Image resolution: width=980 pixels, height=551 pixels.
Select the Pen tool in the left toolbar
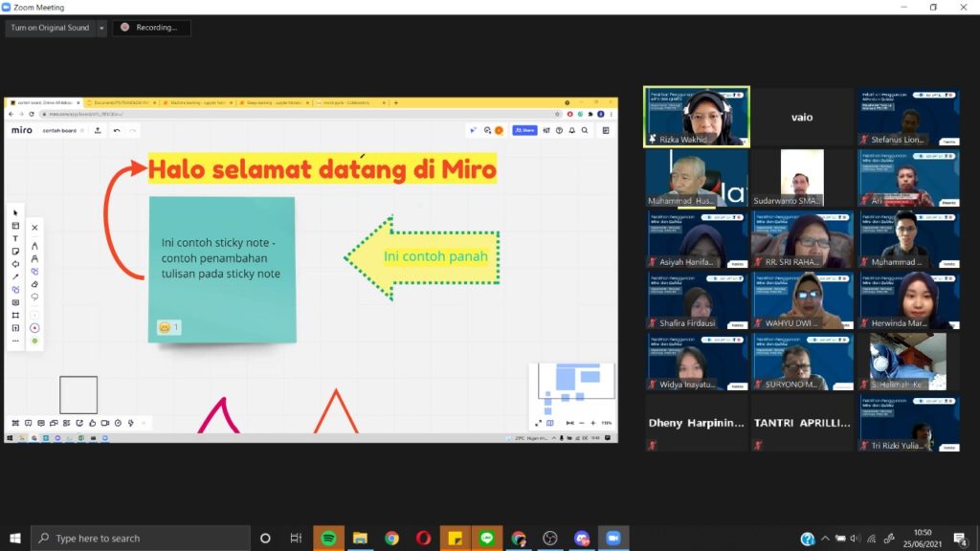tap(14, 277)
